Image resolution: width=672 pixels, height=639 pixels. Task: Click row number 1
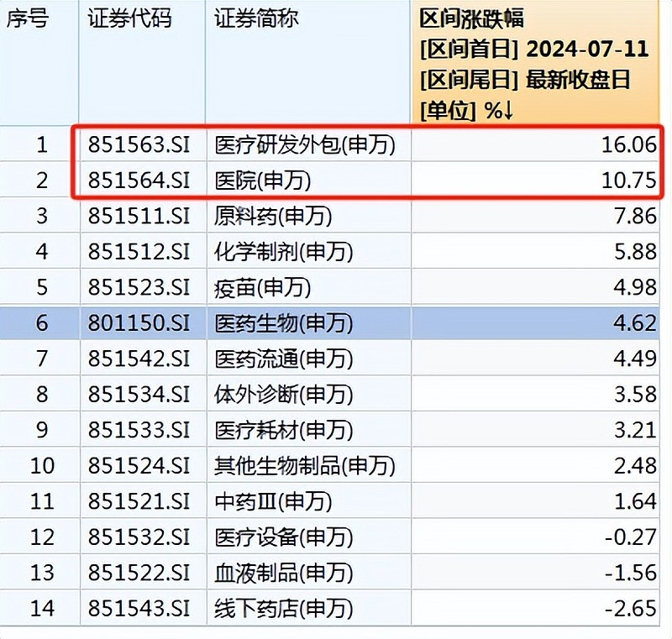pos(41,144)
